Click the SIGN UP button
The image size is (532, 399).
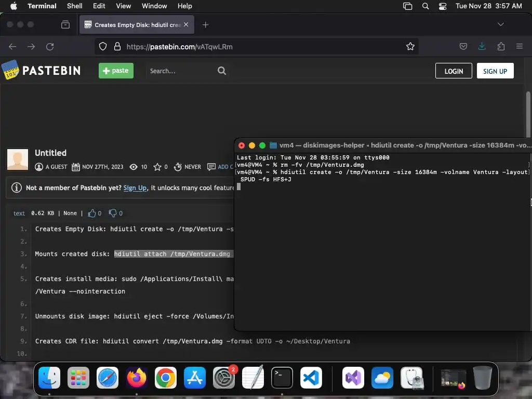click(495, 71)
